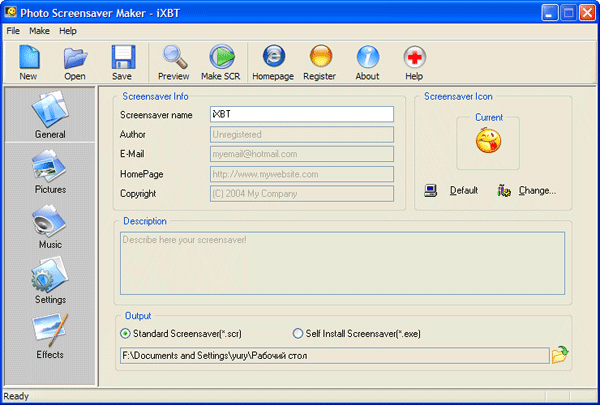The image size is (600, 405).
Task: Switch to the Pictures sidebar section
Action: coord(50,171)
